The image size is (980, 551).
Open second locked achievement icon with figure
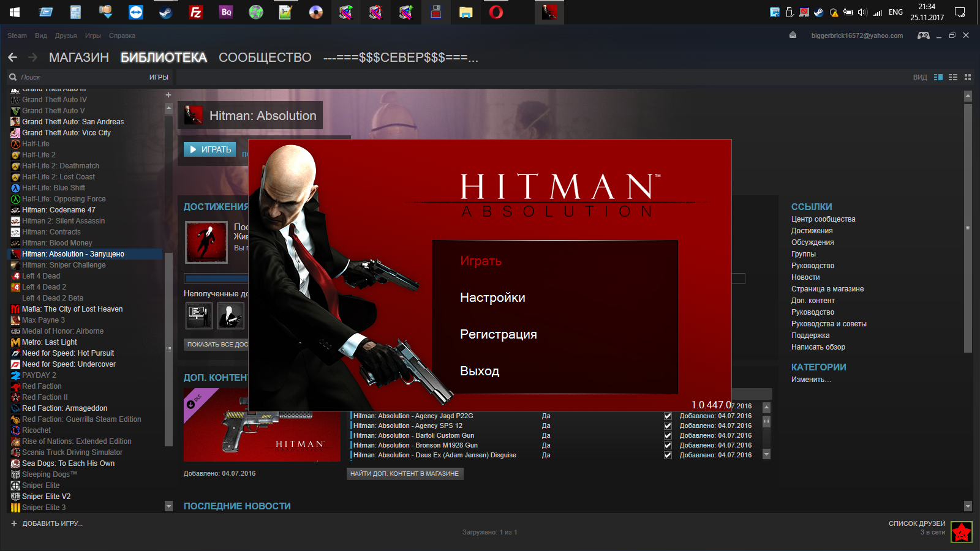point(231,316)
